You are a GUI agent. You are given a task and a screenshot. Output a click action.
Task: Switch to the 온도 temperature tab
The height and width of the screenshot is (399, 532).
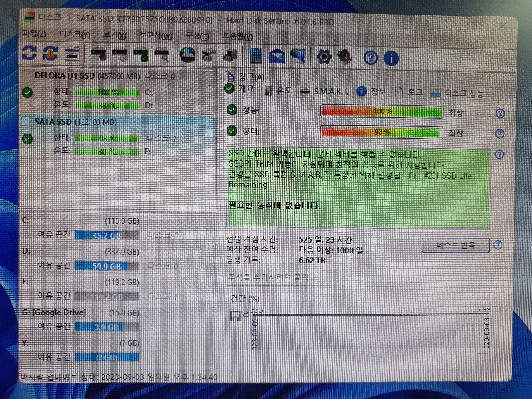click(x=278, y=90)
